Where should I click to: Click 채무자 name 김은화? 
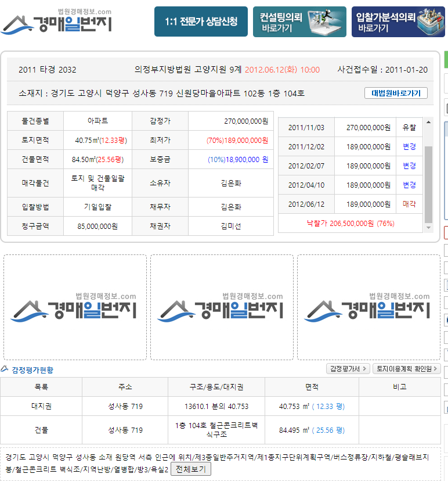231,207
